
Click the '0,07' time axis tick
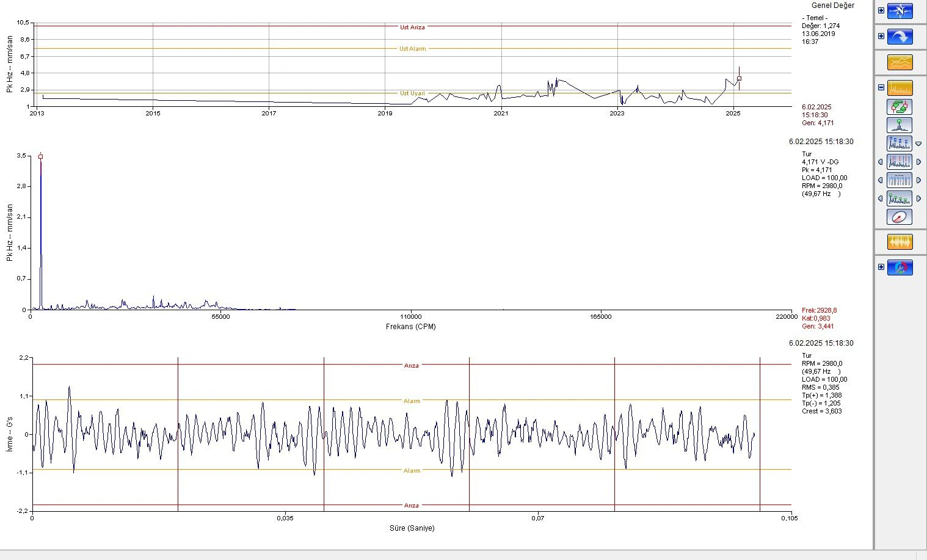click(x=538, y=519)
